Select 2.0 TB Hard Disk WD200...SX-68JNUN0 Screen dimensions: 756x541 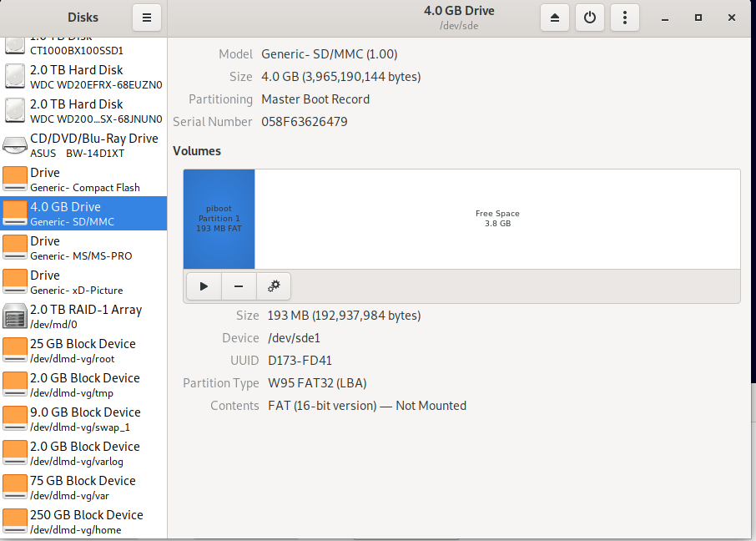[x=83, y=111]
